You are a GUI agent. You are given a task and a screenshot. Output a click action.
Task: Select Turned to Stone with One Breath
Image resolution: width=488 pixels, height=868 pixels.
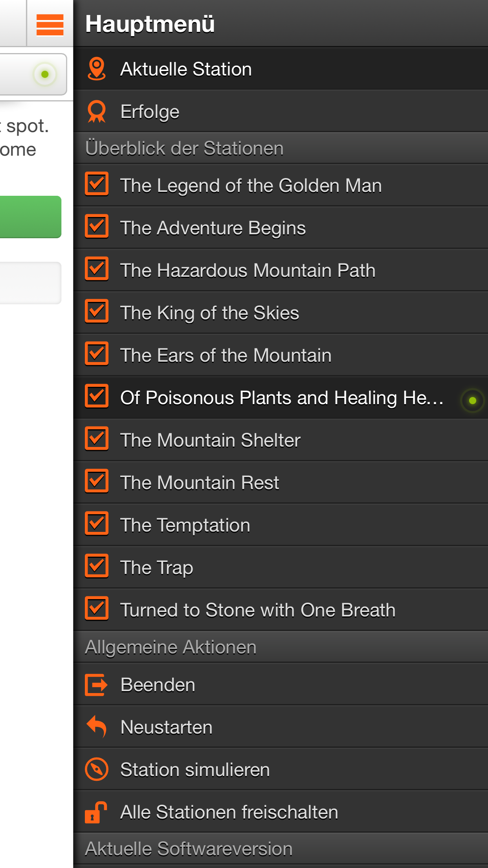point(257,610)
